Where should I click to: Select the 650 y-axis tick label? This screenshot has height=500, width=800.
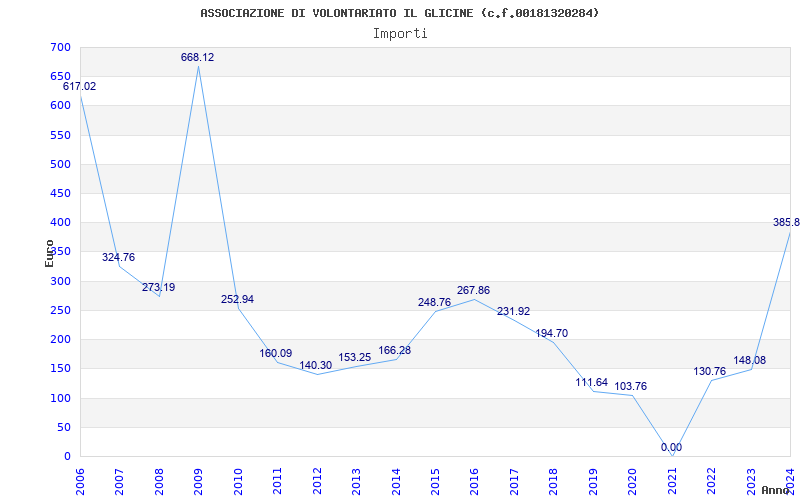60,77
